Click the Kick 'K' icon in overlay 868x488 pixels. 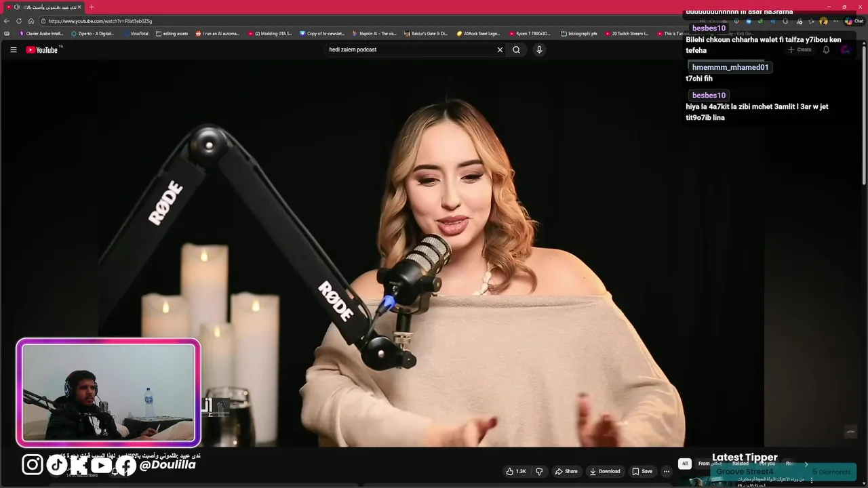pyautogui.click(x=79, y=465)
